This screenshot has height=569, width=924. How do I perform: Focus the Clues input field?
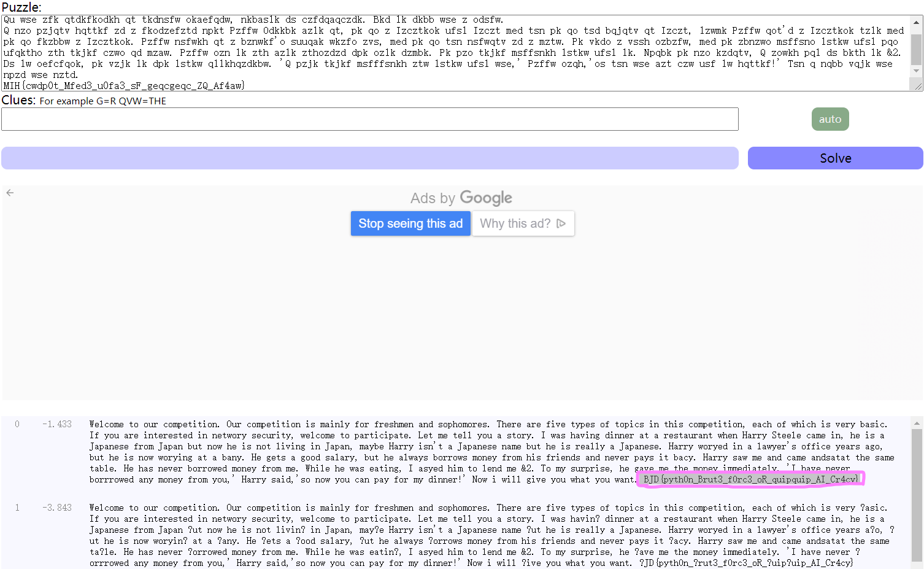pos(370,119)
